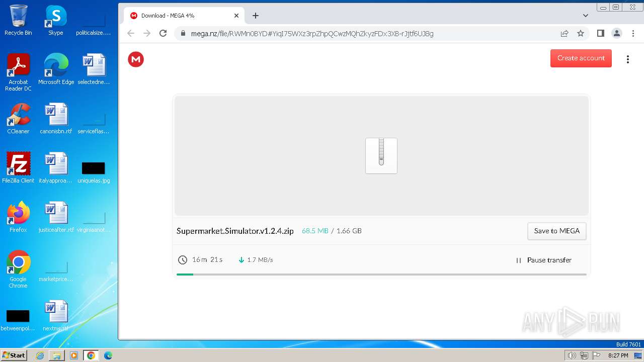
Task: Click the share page icon in address bar
Action: [x=565, y=33]
